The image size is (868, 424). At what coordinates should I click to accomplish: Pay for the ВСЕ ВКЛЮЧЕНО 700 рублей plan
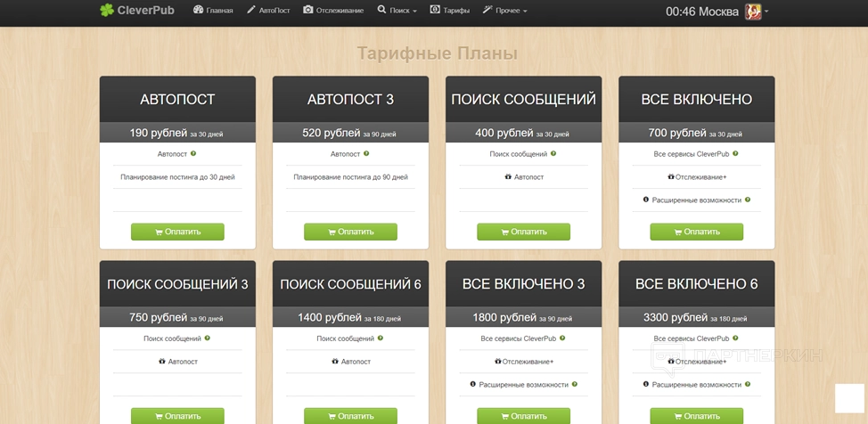[696, 232]
